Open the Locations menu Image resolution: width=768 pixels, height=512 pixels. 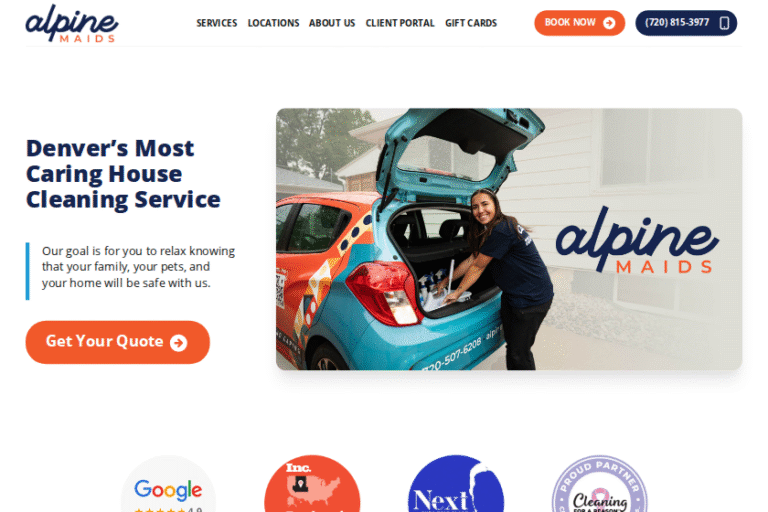(273, 23)
